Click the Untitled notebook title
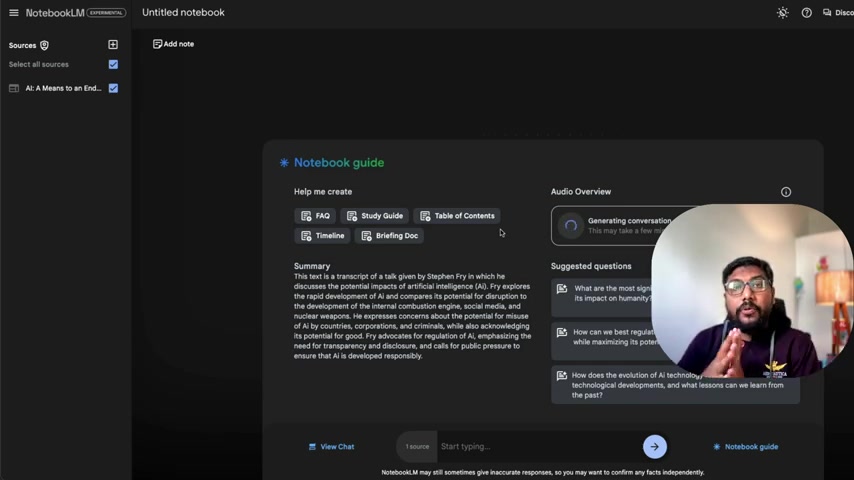854x480 pixels. 183,13
